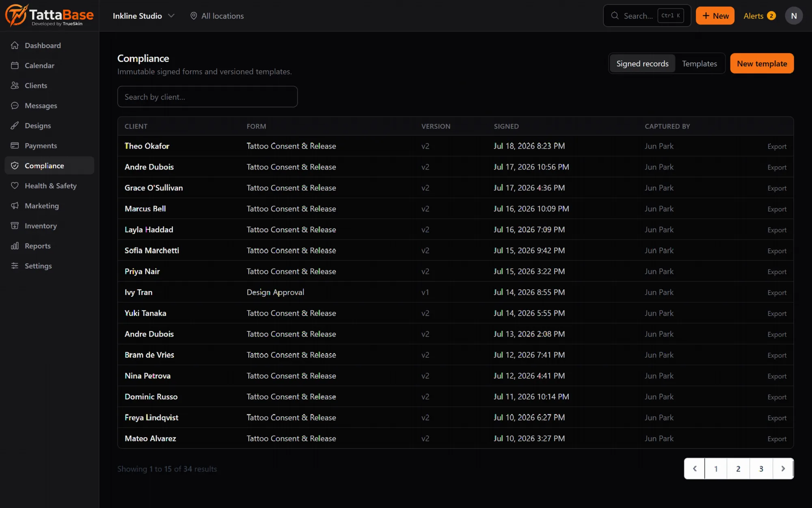Click the SIGNED column header

click(x=506, y=126)
